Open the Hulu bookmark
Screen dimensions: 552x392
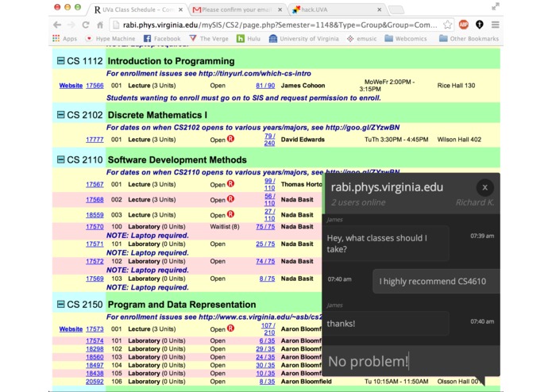pyautogui.click(x=249, y=39)
